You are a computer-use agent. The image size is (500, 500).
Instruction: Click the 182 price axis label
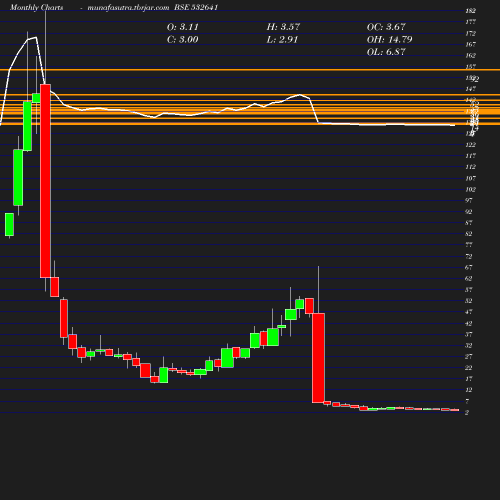[x=470, y=11]
